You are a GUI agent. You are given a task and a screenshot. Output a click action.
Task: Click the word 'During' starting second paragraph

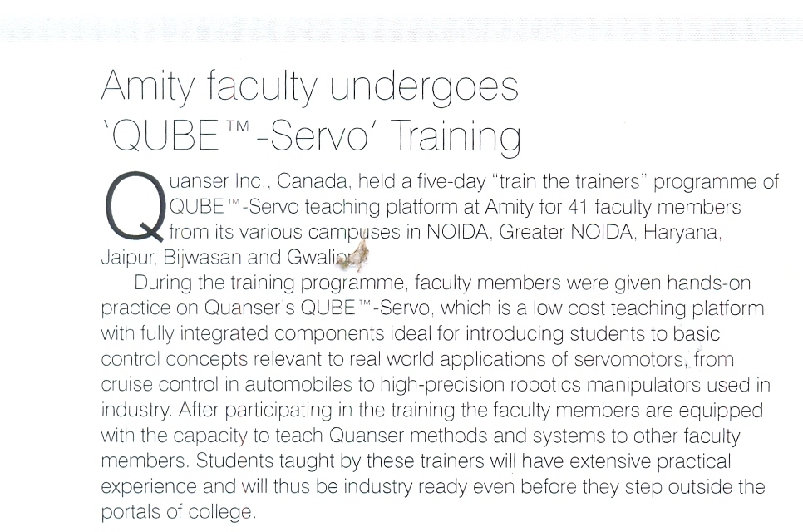coord(164,283)
